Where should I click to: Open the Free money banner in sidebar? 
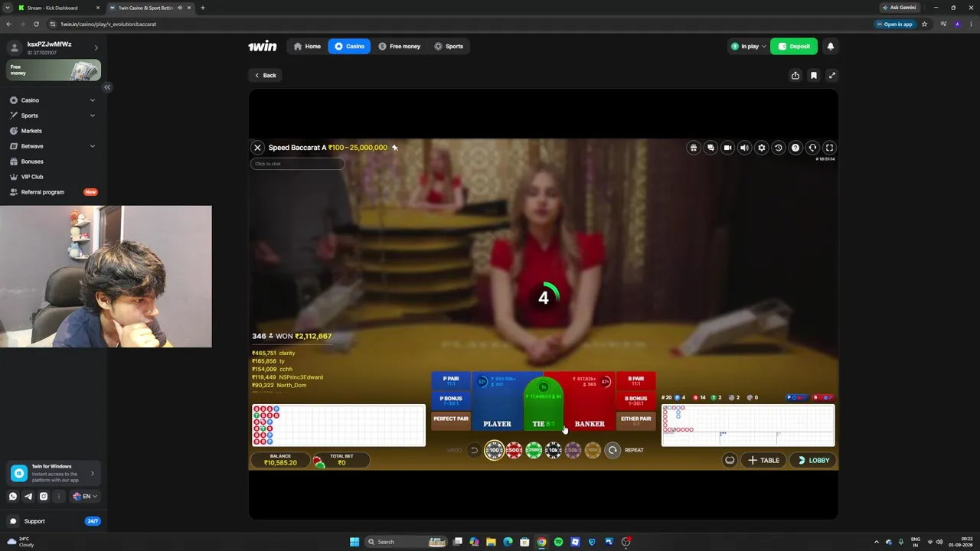coord(54,70)
